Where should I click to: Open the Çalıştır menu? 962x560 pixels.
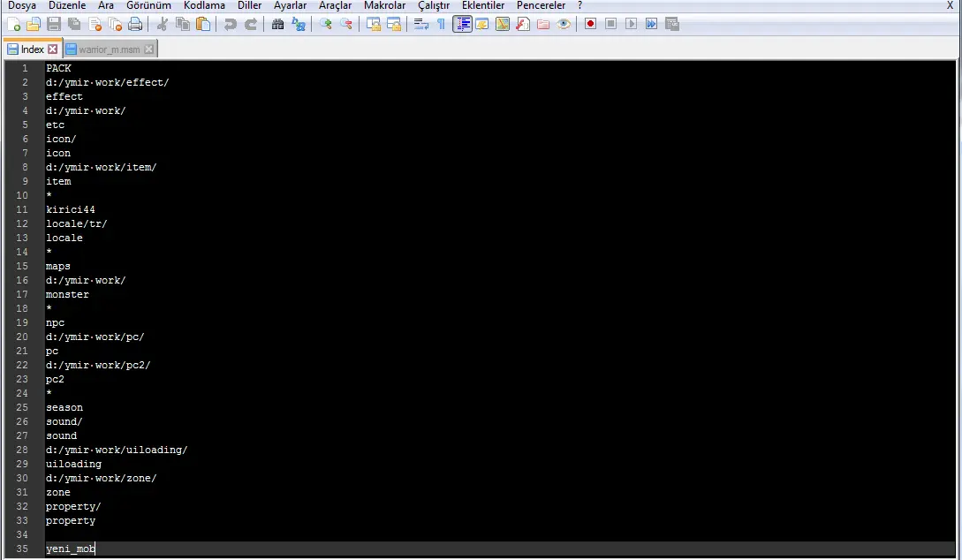pyautogui.click(x=434, y=5)
